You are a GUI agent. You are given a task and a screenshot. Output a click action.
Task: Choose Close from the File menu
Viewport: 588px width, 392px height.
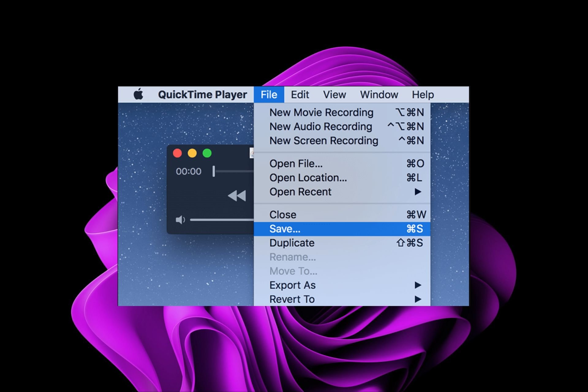[x=342, y=215]
